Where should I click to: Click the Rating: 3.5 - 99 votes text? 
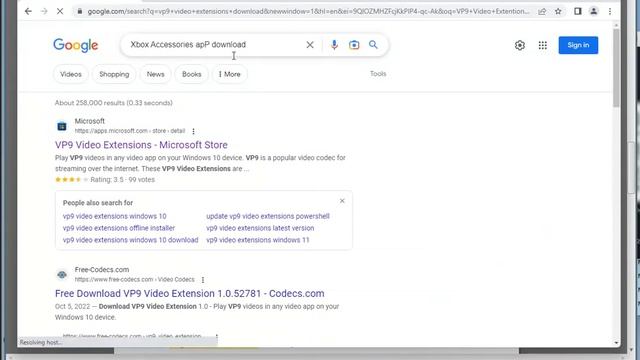click(x=122, y=180)
